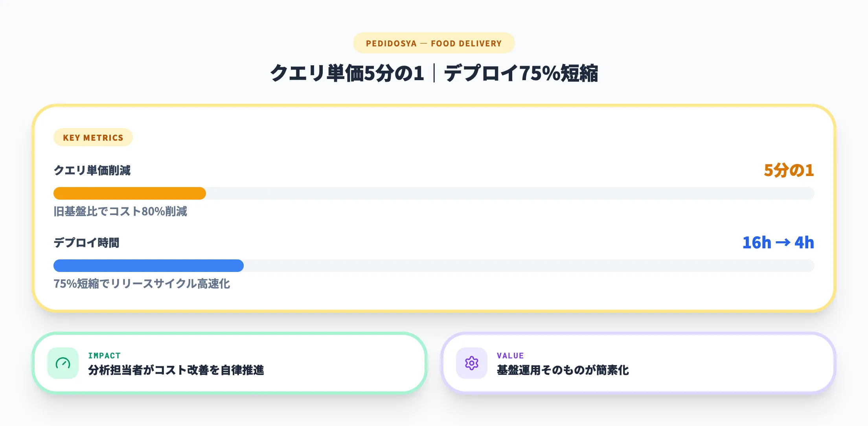The width and height of the screenshot is (868, 426).
Task: Click the purple VALUE label
Action: tap(510, 356)
